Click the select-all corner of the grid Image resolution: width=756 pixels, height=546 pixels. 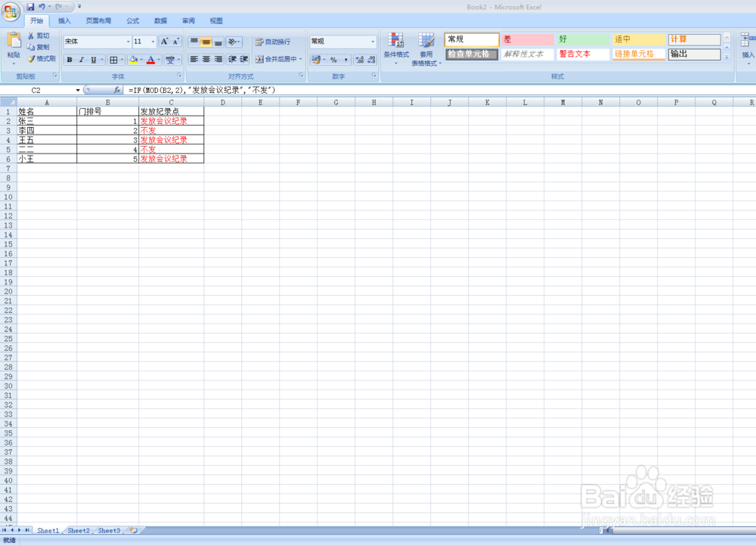(8, 102)
